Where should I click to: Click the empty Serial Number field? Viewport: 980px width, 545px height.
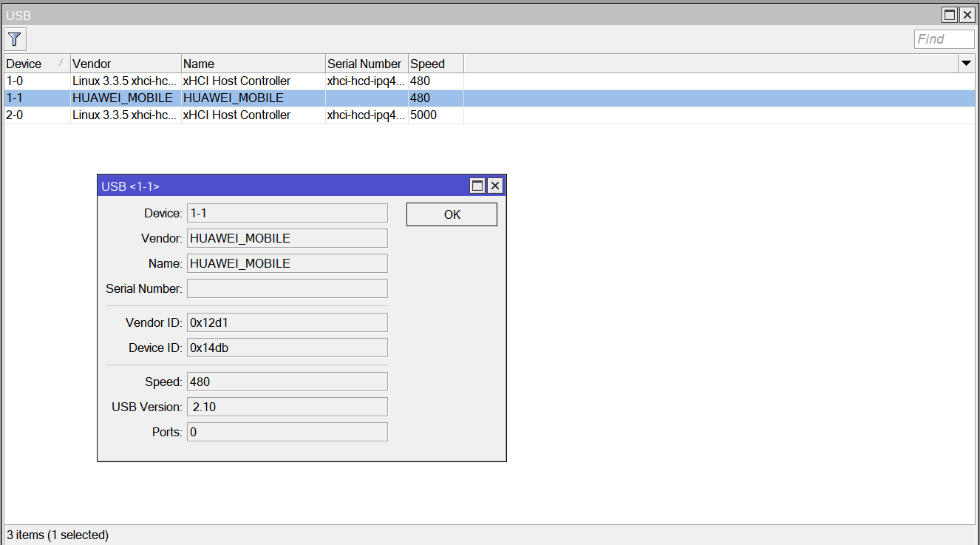(x=287, y=288)
